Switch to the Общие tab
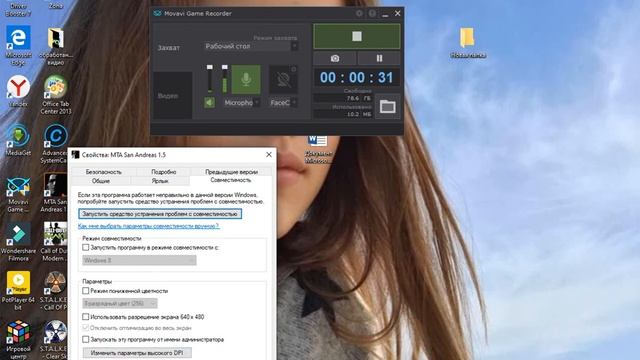This screenshot has height=360, width=640. pos(101,181)
